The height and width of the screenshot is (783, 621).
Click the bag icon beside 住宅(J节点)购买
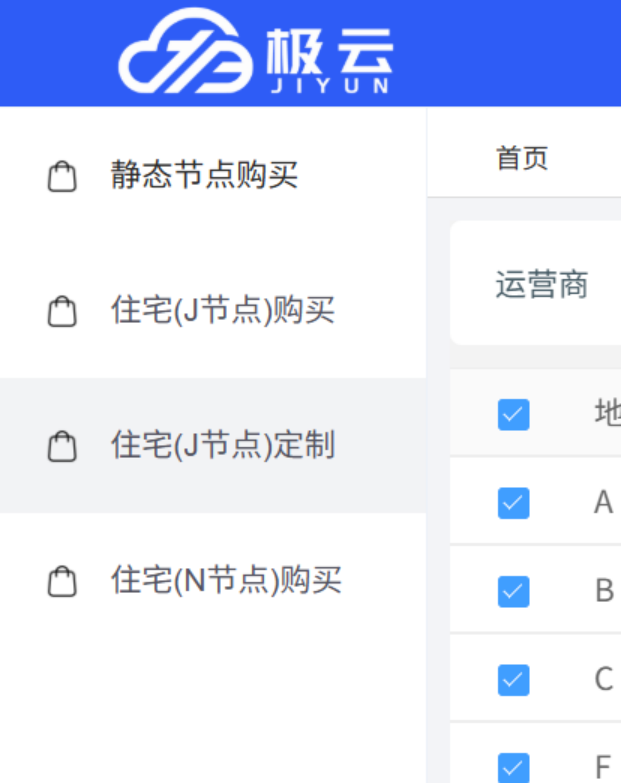(x=62, y=312)
